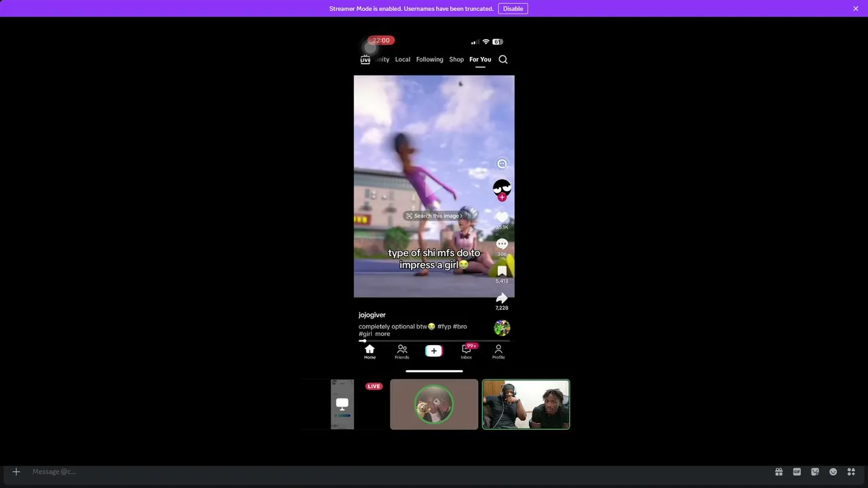Open jojogiver's profile from username

click(x=372, y=315)
